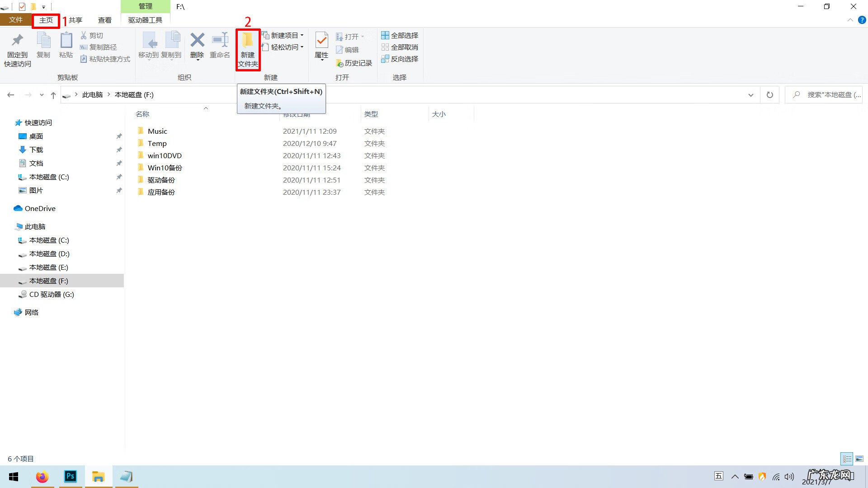Open the File menu tab

click(x=15, y=20)
